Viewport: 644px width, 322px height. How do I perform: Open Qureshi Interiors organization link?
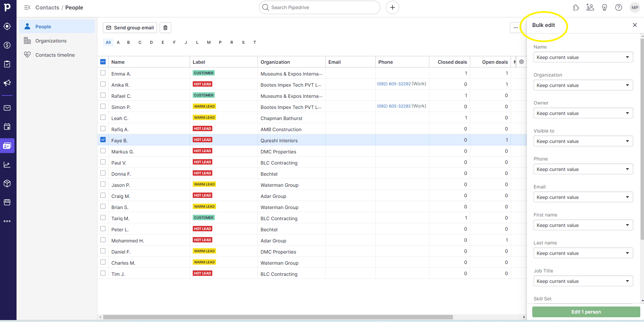(279, 141)
